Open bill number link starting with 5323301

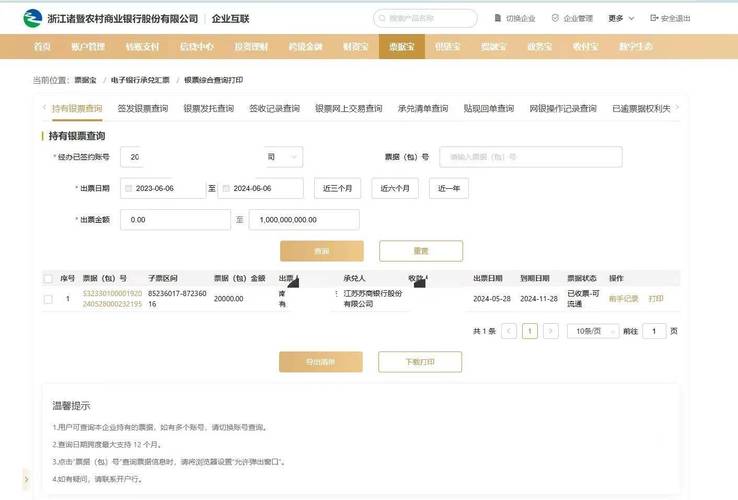coord(112,298)
